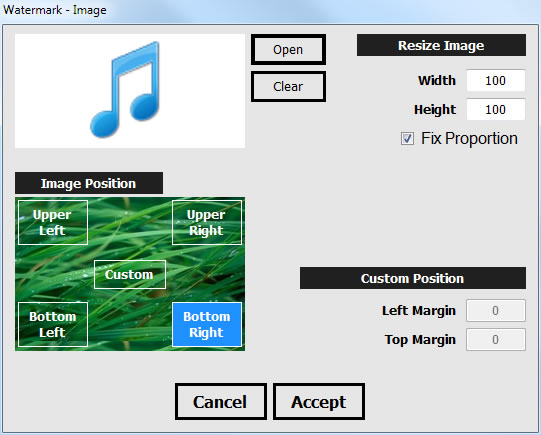This screenshot has width=541, height=435.
Task: Select Upper Right image position
Action: pos(207,223)
